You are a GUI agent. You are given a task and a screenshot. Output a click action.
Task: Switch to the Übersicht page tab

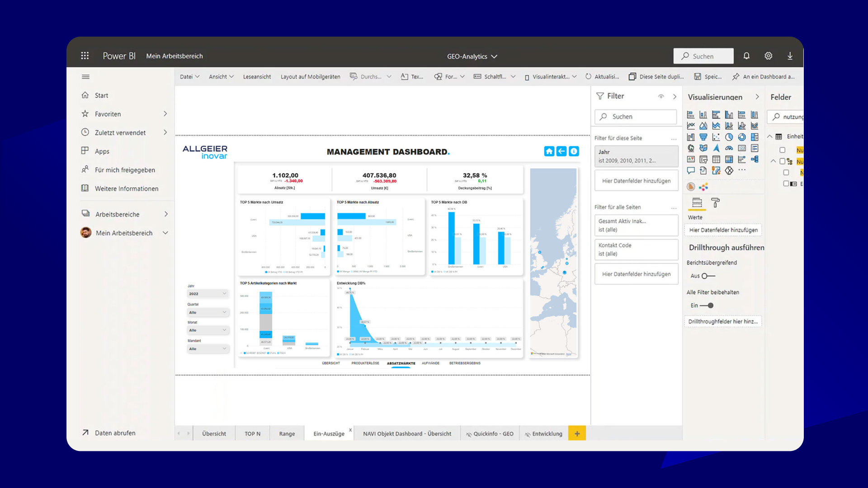click(214, 434)
